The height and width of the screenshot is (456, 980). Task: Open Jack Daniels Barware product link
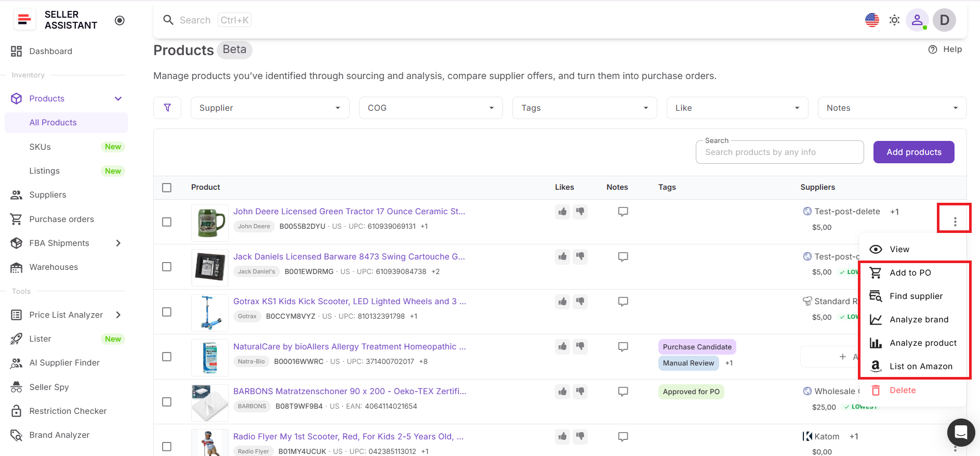point(349,257)
